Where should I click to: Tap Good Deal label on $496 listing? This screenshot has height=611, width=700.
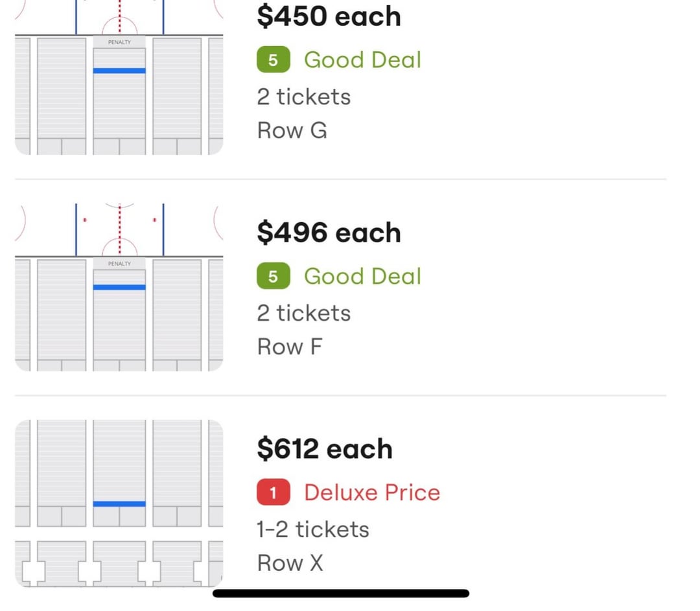362,276
